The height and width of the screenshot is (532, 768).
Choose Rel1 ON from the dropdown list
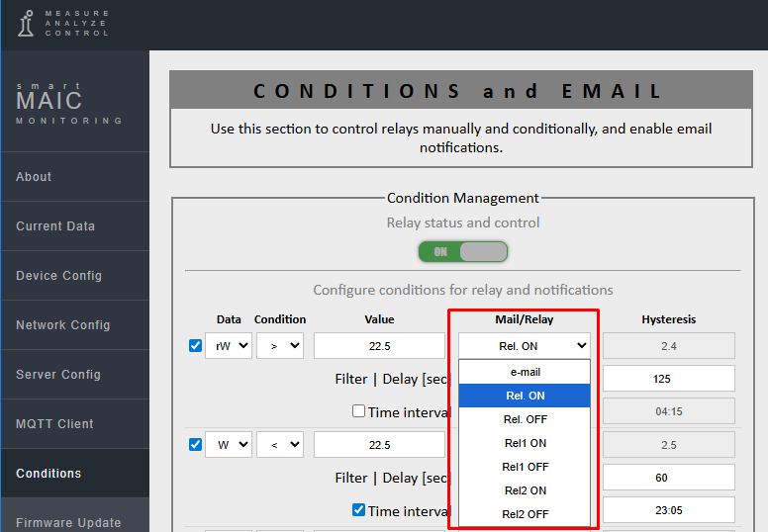tap(525, 443)
